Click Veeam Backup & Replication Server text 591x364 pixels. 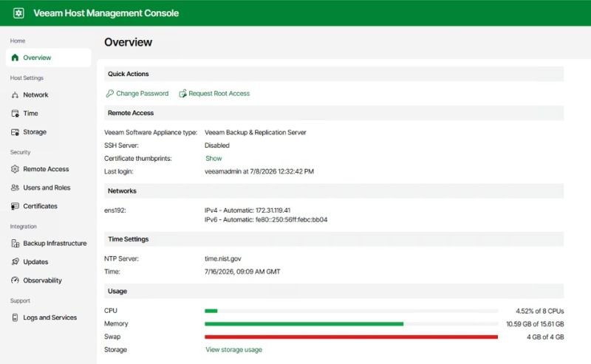tap(255, 133)
